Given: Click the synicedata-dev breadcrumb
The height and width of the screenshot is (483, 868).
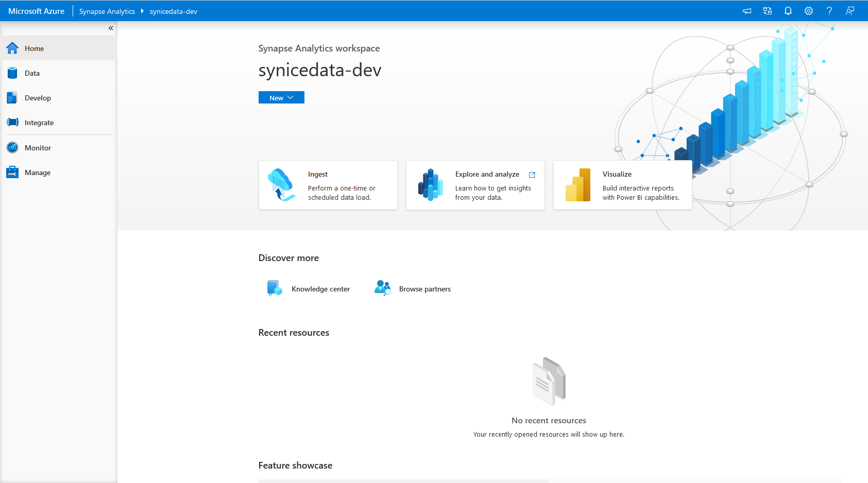Looking at the screenshot, I should [174, 11].
